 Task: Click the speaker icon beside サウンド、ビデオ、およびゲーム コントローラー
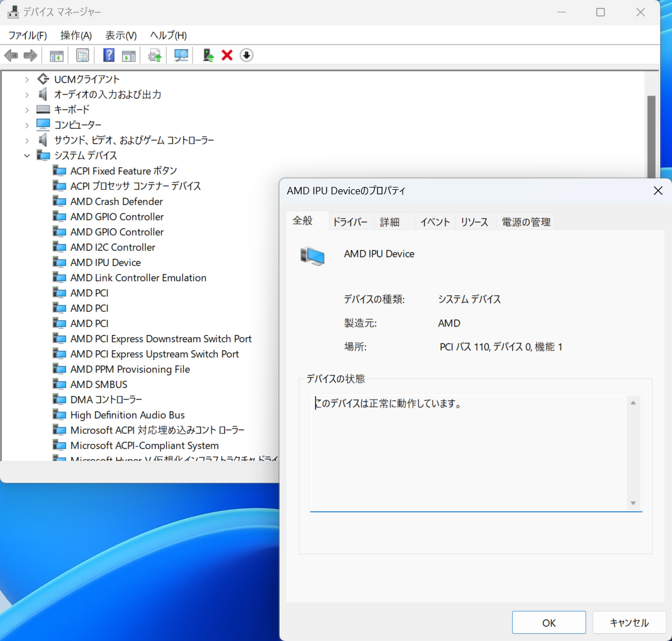[x=43, y=139]
